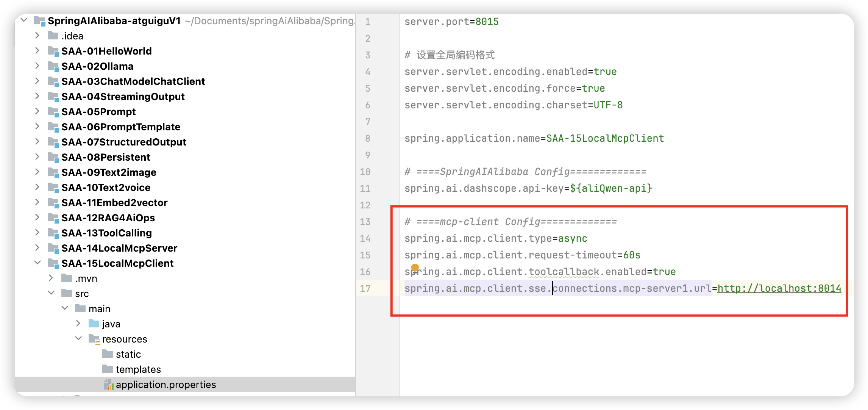Screen dimensions: 868x410
Task: Click the application.properties file icon
Action: [108, 385]
